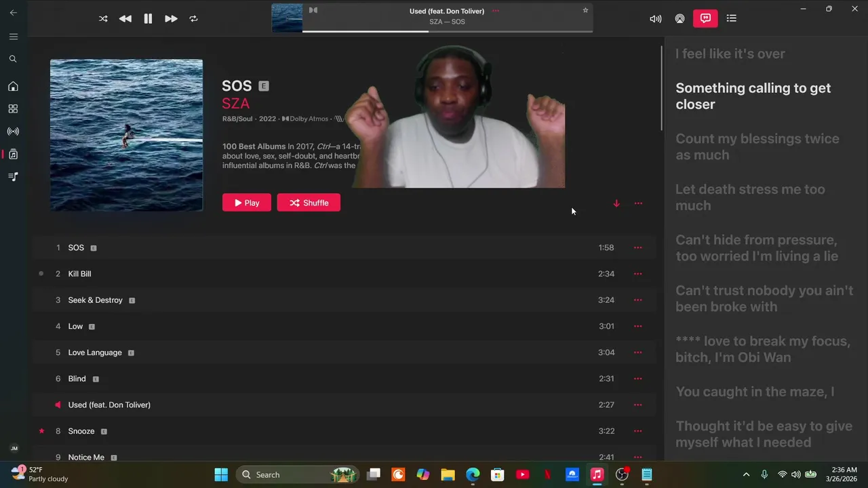Click the now-playing album thumbnail

coord(287,18)
